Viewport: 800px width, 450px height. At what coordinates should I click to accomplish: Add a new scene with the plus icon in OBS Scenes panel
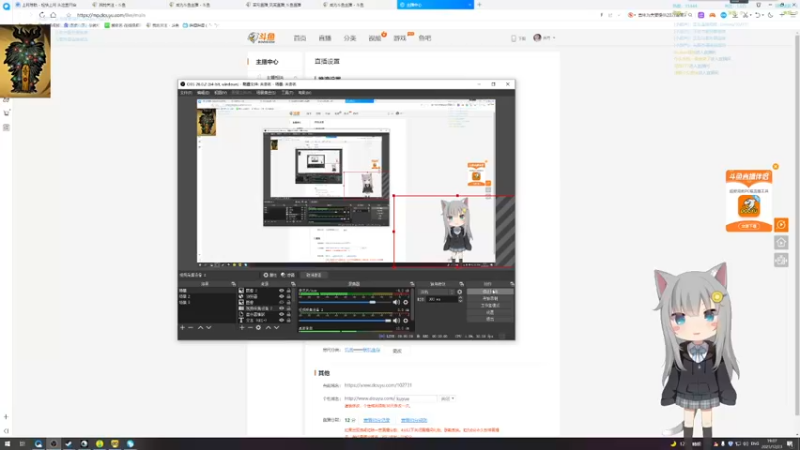pos(182,328)
